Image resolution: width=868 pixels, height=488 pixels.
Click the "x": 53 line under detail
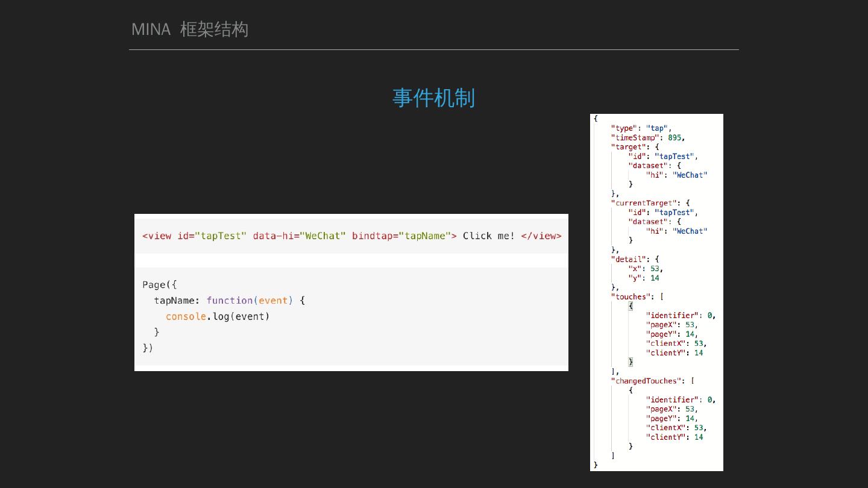coord(645,269)
